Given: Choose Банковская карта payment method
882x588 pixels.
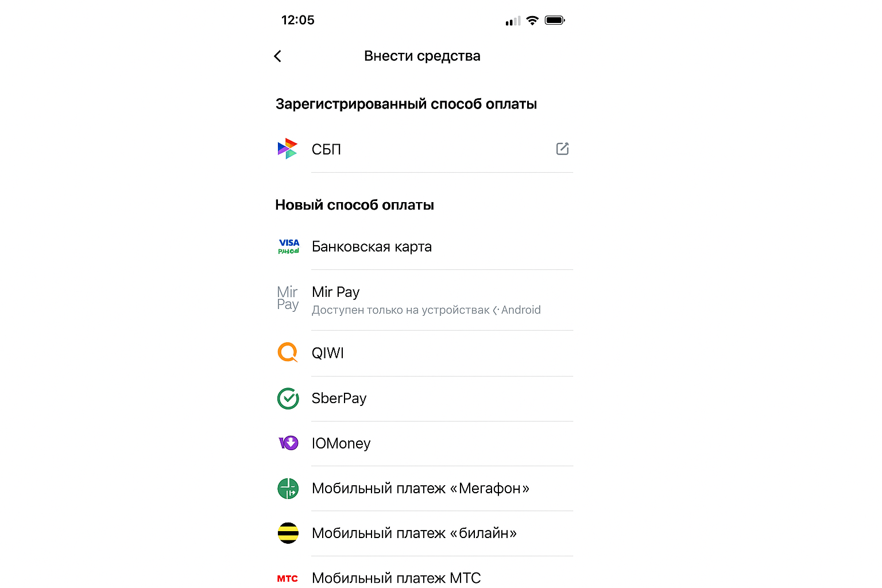Looking at the screenshot, I should tap(372, 247).
